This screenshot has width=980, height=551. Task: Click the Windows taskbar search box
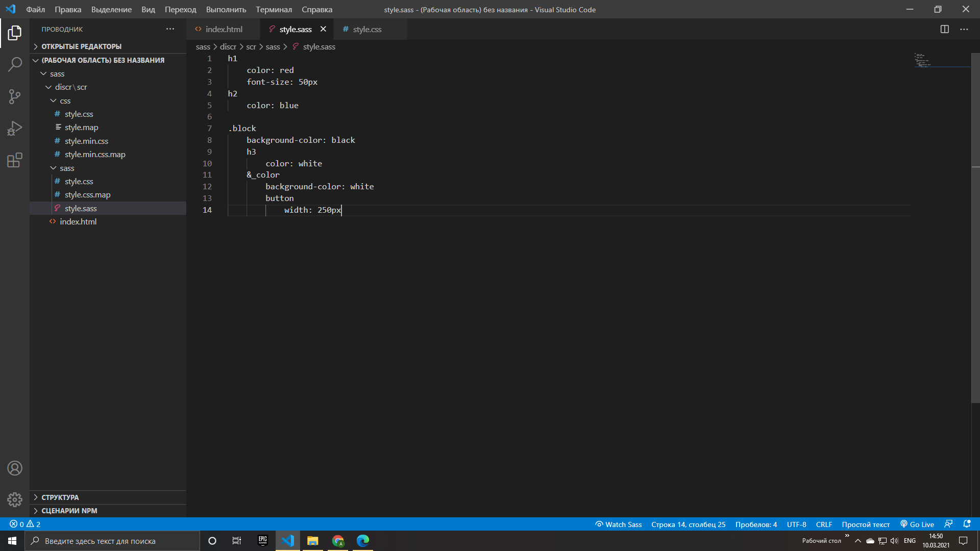click(x=112, y=541)
